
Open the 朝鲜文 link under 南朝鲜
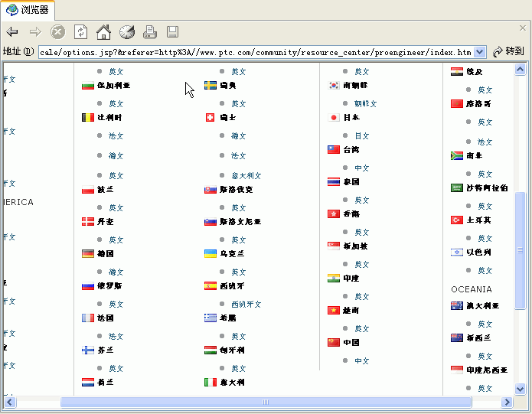point(366,104)
